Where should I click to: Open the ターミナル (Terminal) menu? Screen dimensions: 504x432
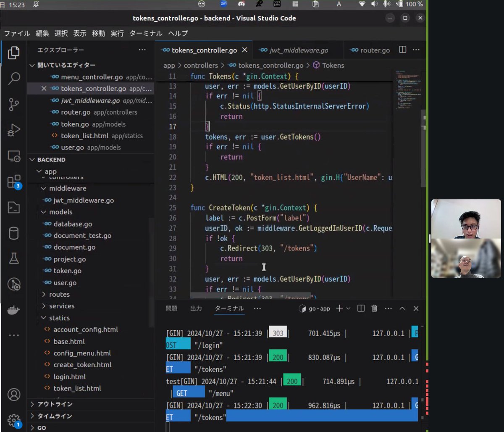pos(146,33)
